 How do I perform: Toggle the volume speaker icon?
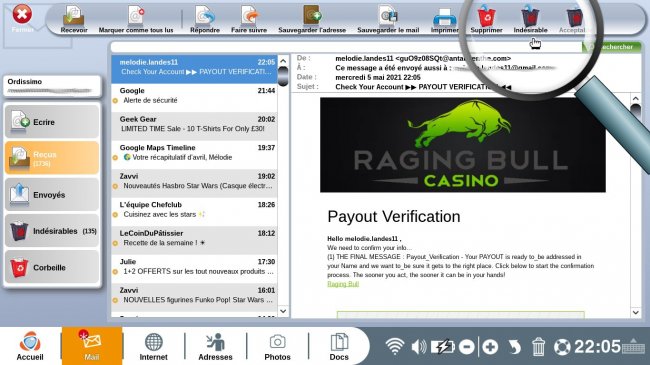(419, 347)
